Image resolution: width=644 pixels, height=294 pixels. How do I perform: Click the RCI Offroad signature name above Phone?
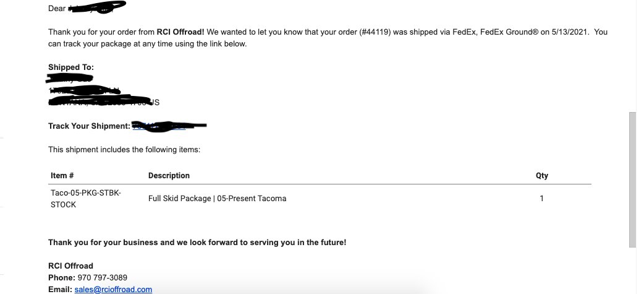tap(70, 266)
